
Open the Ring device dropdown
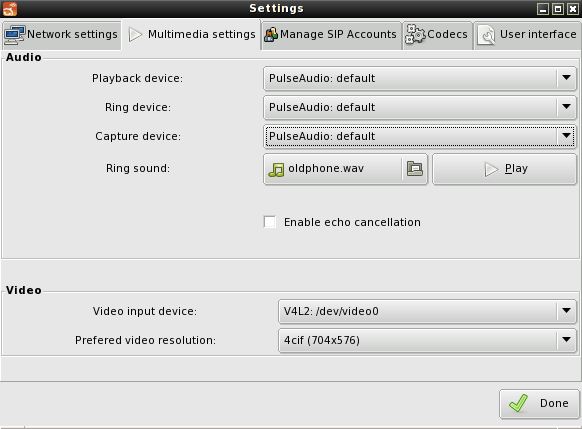(420, 107)
